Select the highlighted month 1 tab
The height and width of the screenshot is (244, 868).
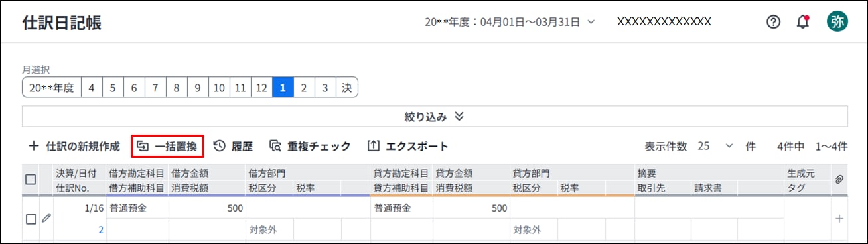[283, 88]
